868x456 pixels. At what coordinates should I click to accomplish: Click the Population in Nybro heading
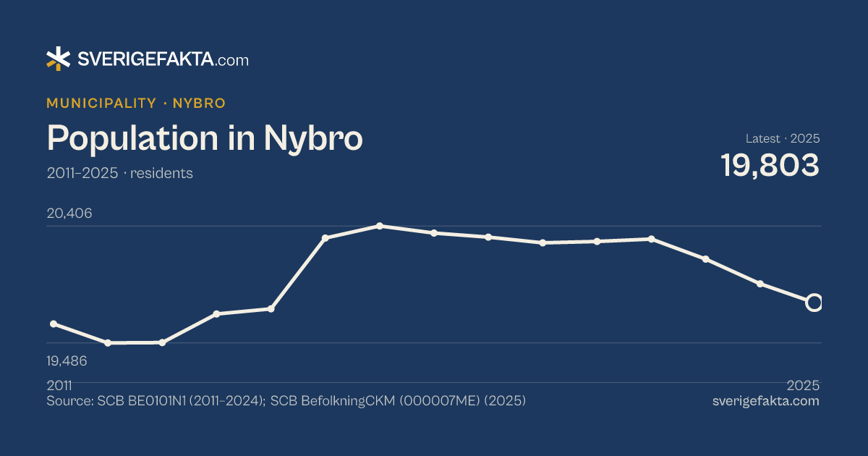[205, 138]
